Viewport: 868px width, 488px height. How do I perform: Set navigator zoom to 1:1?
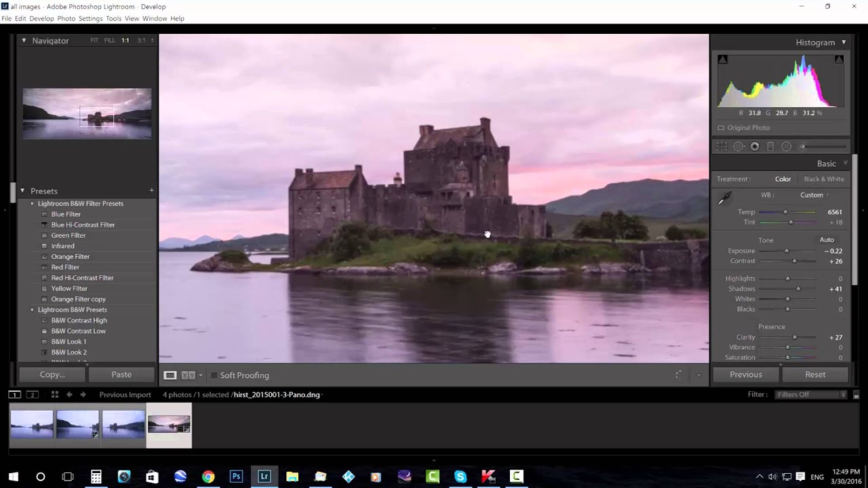125,41
